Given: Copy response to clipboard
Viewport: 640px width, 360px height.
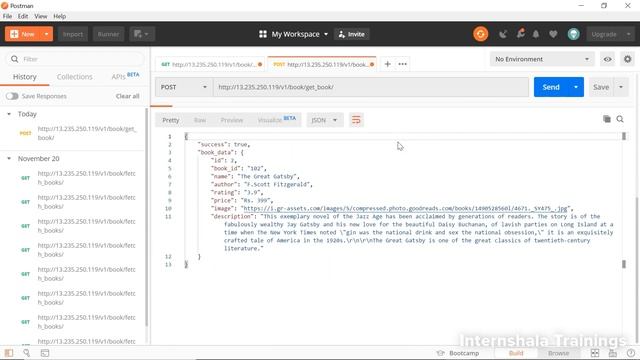Looking at the screenshot, I should [x=607, y=119].
